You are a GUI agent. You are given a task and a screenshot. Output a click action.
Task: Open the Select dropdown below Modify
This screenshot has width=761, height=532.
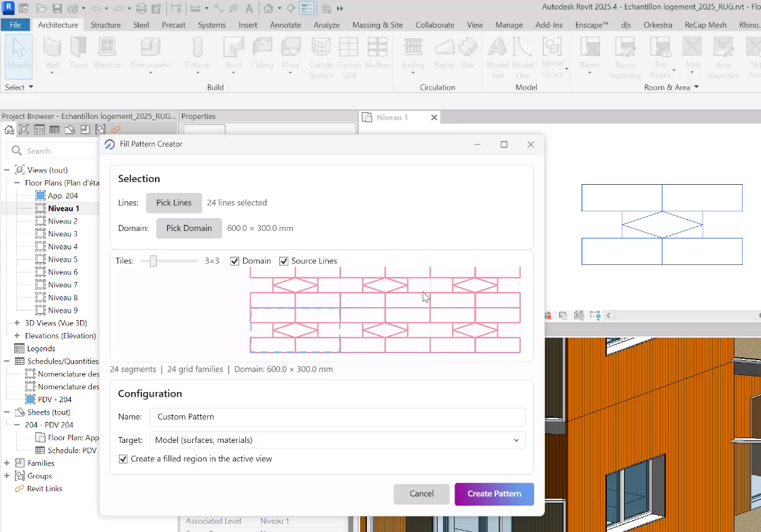(x=19, y=88)
